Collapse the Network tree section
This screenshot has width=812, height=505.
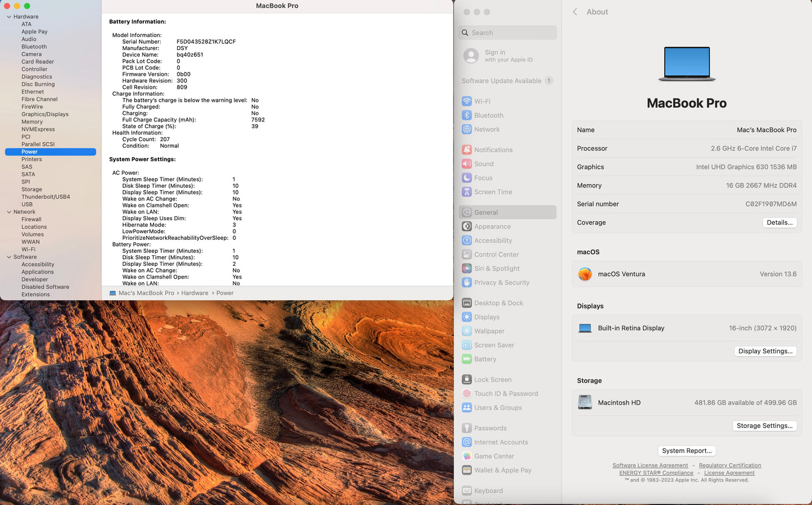[x=9, y=212]
